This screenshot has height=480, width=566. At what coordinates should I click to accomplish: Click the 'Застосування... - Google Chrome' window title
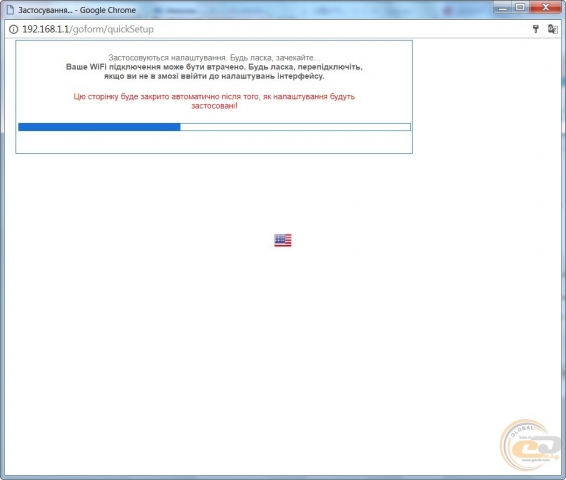(77, 10)
